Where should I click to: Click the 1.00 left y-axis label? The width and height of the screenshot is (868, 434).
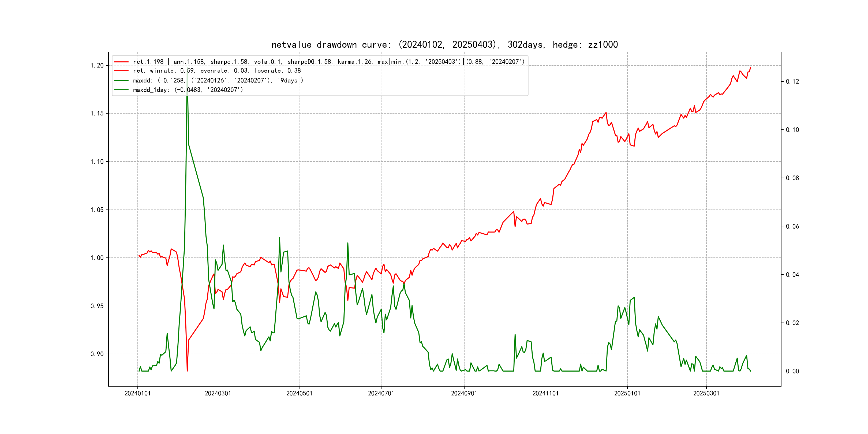pos(97,258)
